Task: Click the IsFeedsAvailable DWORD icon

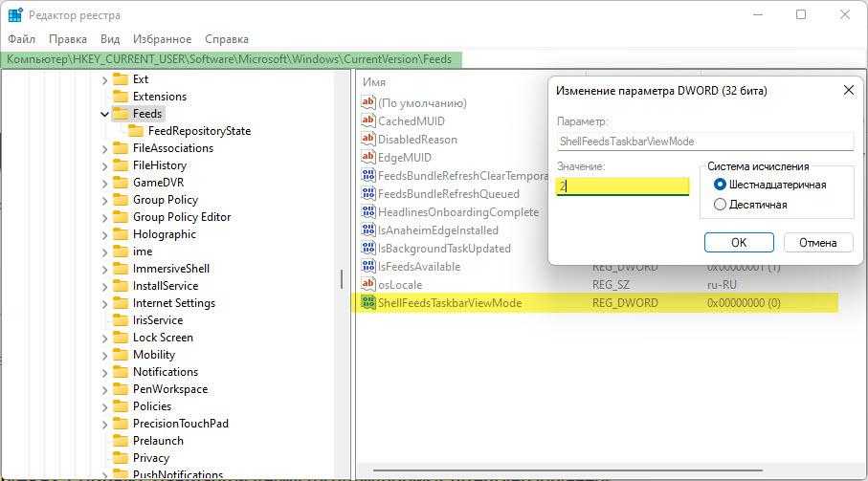Action: pos(368,267)
